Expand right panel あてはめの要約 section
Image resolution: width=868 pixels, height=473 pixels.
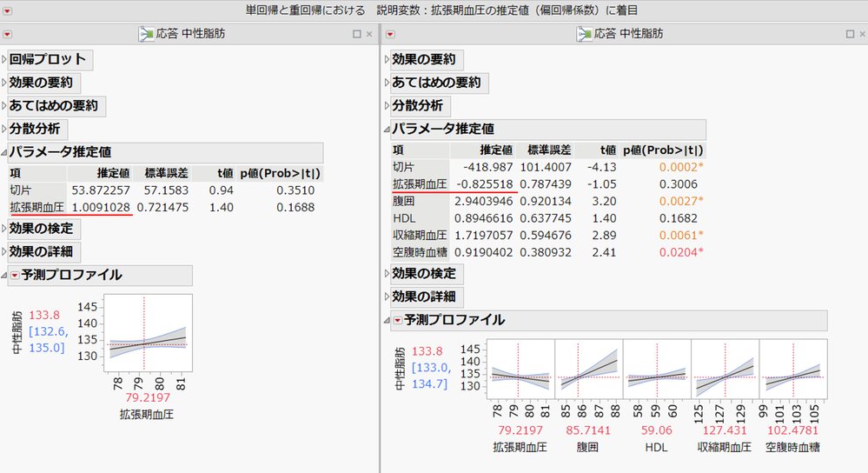click(387, 83)
